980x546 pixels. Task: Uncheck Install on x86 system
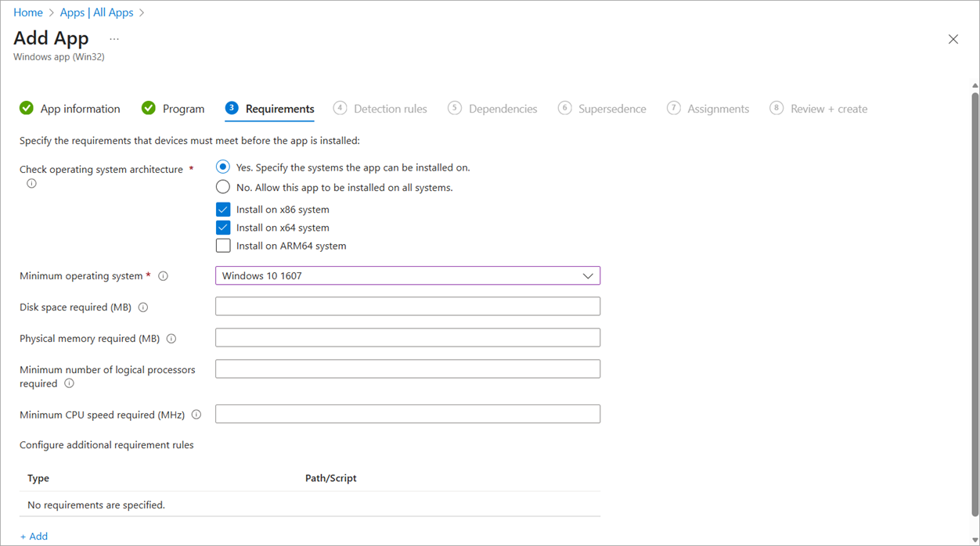(222, 209)
